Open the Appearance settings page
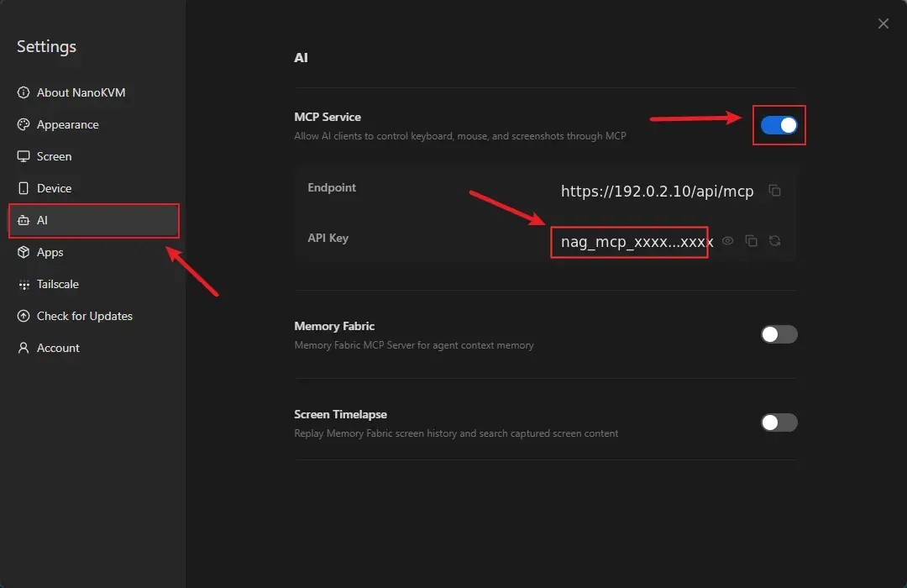Screen dimensions: 907x588 pyautogui.click(x=94, y=124)
